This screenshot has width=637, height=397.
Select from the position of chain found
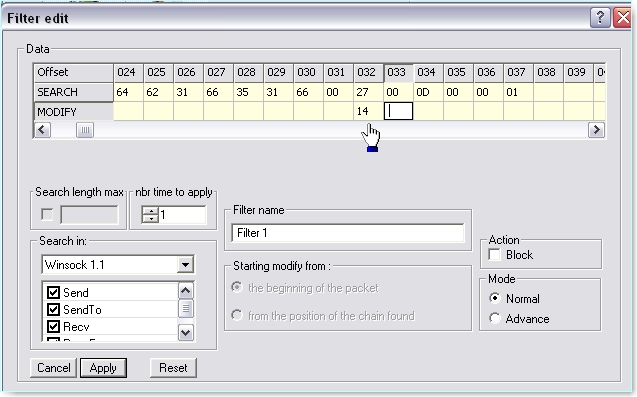(237, 315)
